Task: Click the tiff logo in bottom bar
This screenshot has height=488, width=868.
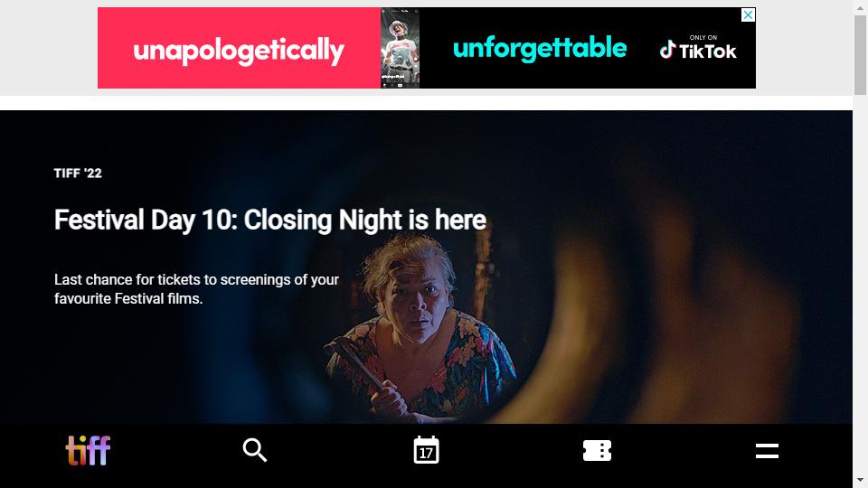Action: tap(88, 450)
